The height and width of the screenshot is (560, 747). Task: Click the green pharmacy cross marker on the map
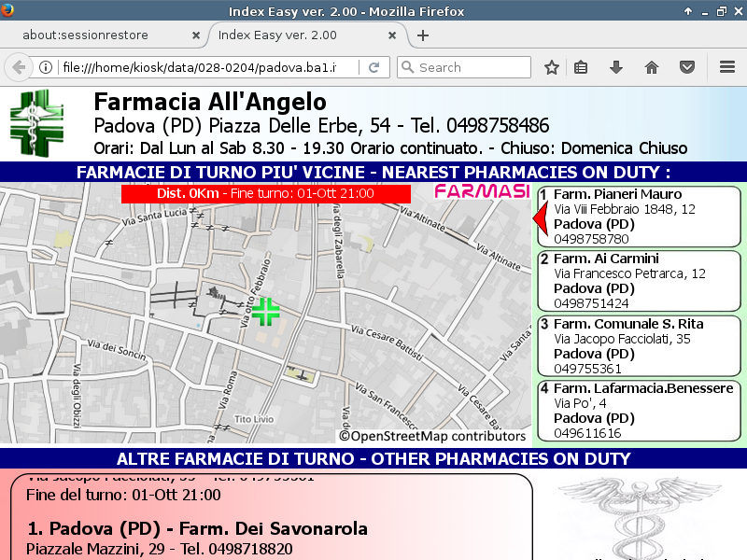[266, 312]
